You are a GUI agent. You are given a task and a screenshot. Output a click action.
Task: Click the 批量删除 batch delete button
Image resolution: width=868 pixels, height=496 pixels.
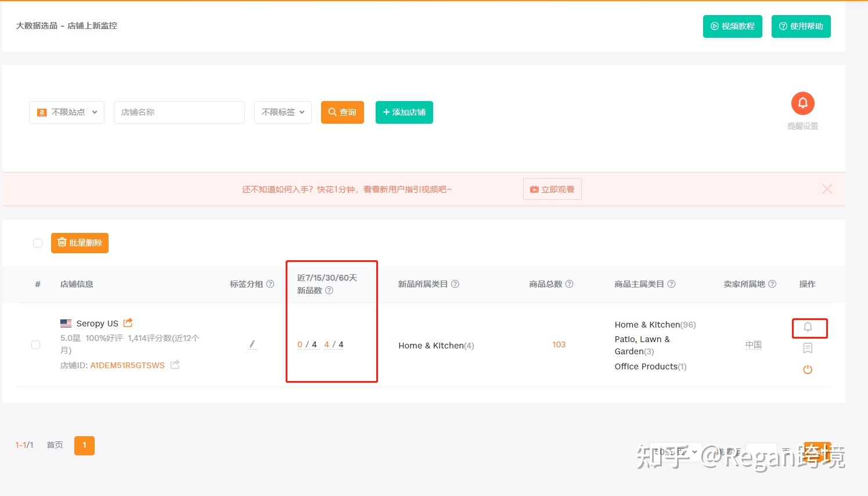(x=80, y=243)
